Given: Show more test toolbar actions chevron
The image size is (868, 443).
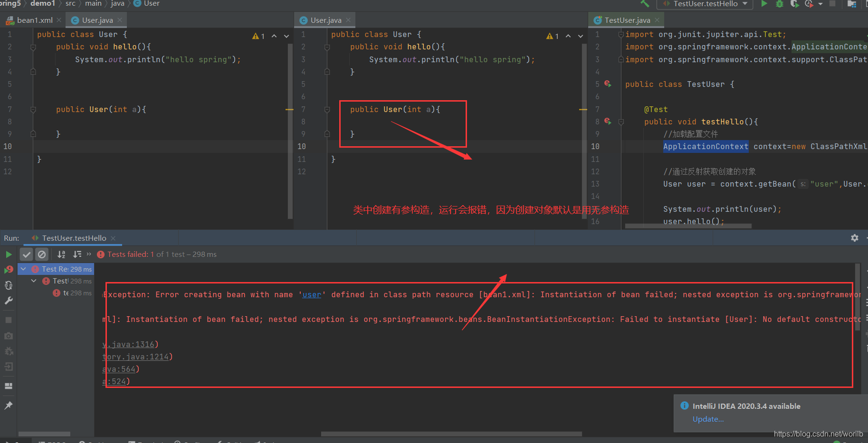Looking at the screenshot, I should pos(89,254).
